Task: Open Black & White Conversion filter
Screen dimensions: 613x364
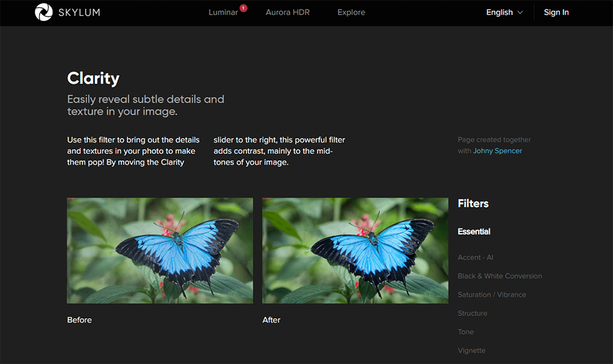Action: tap(500, 276)
